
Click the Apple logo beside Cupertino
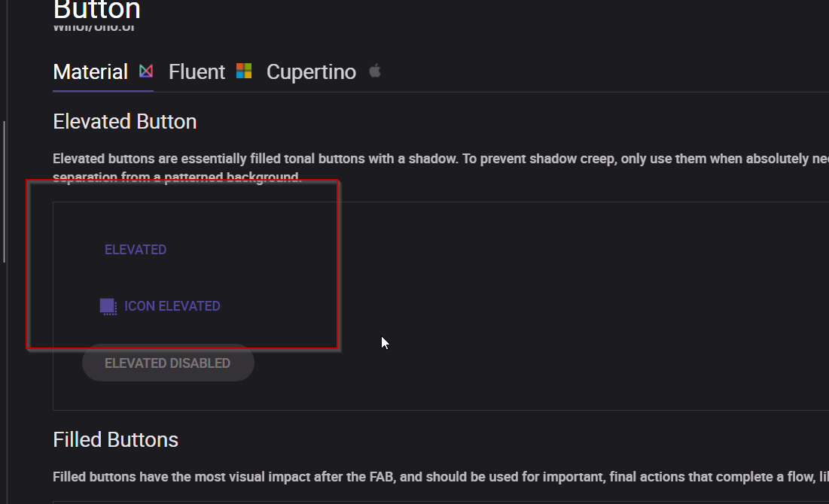374,71
